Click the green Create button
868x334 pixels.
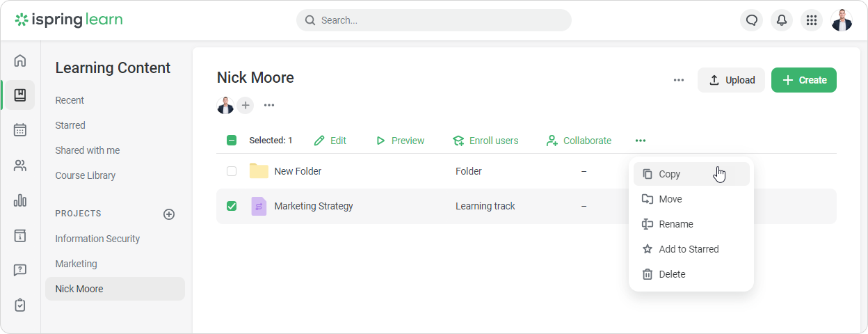click(x=803, y=80)
